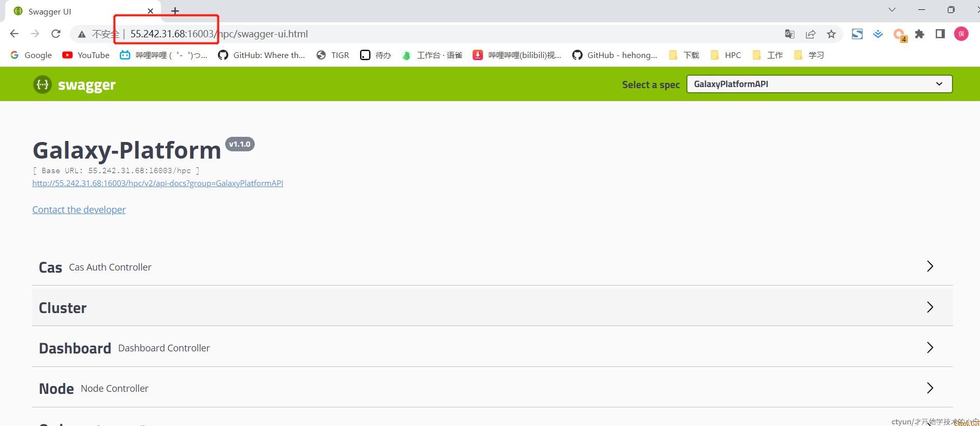Bookmark this page with the star icon
This screenshot has width=980, height=426.
coord(831,34)
